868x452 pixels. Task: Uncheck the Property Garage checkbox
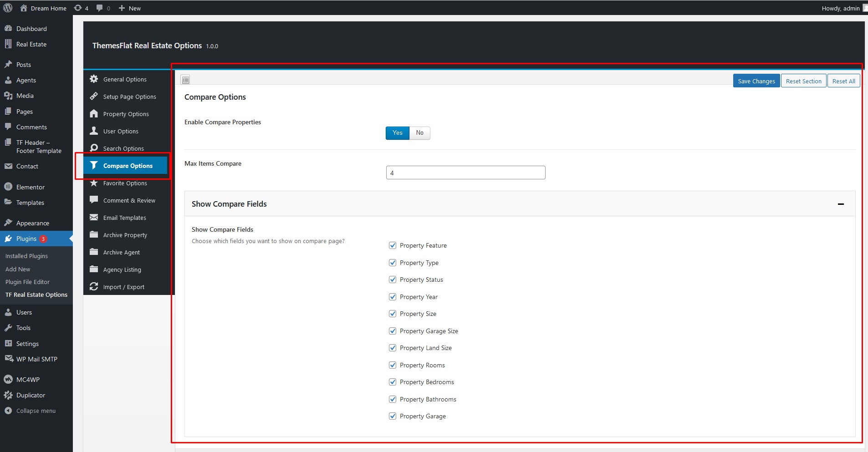(x=393, y=416)
